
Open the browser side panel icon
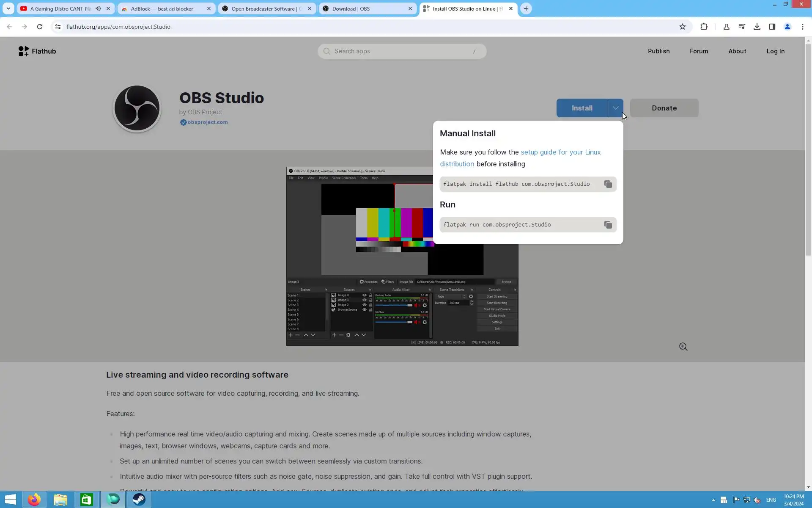pyautogui.click(x=772, y=27)
